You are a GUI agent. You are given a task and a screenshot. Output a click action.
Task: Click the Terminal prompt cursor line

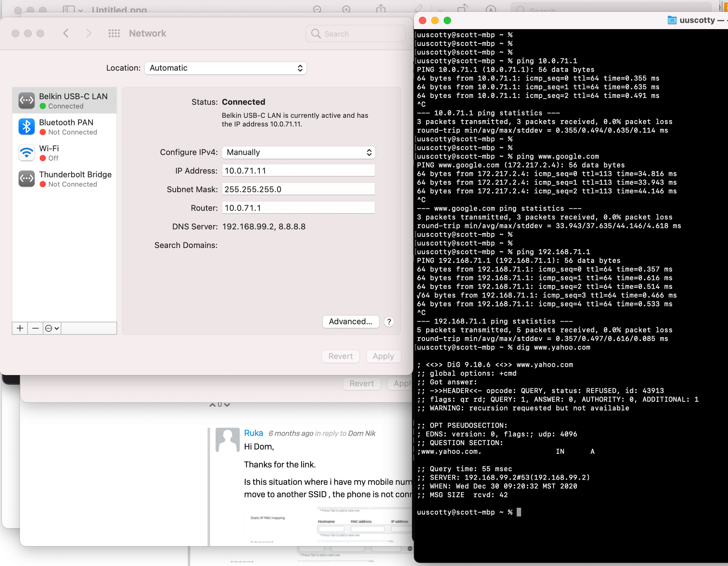pyautogui.click(x=469, y=512)
